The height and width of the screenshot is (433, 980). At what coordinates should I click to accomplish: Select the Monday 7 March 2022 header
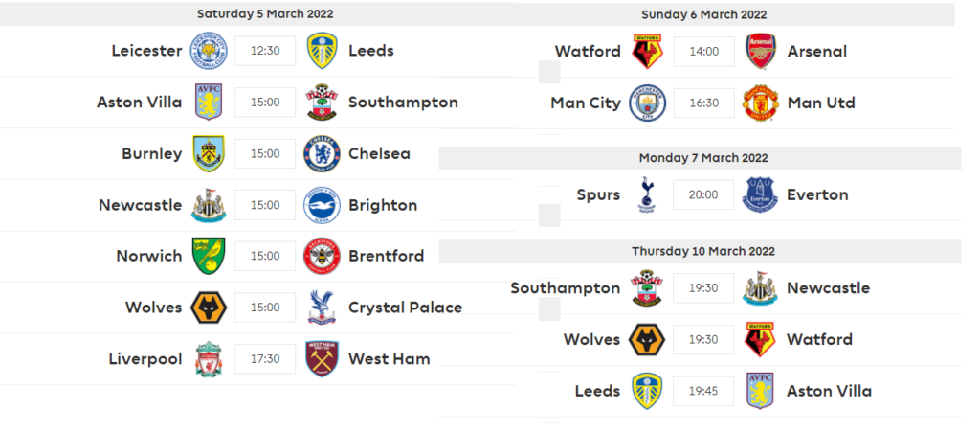pos(703,158)
